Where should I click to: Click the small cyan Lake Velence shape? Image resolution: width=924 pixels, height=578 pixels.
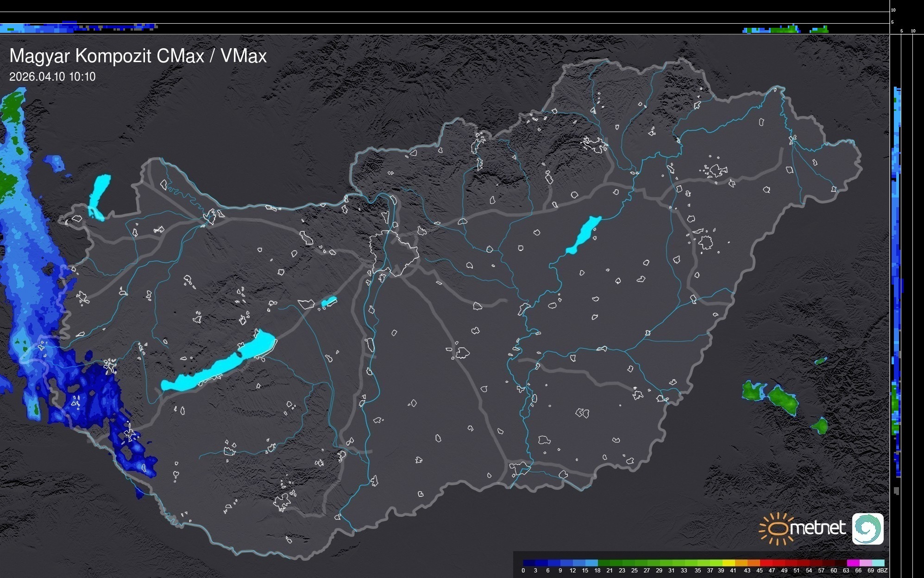coord(328,302)
